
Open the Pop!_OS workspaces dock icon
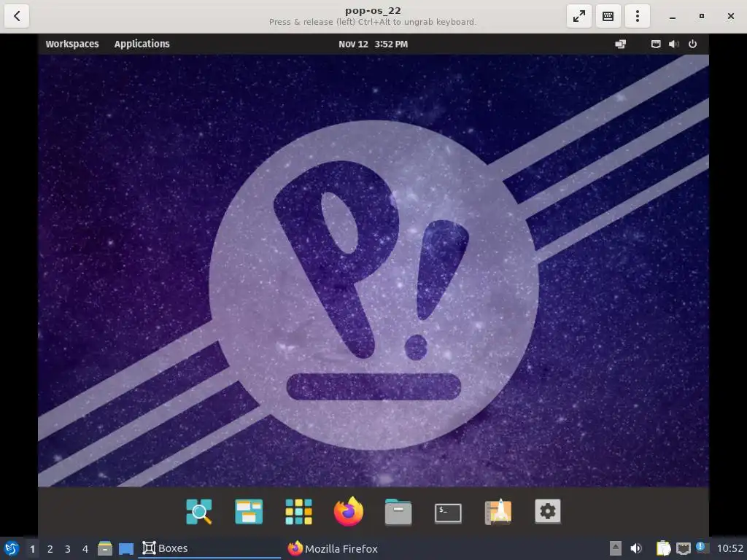click(249, 511)
